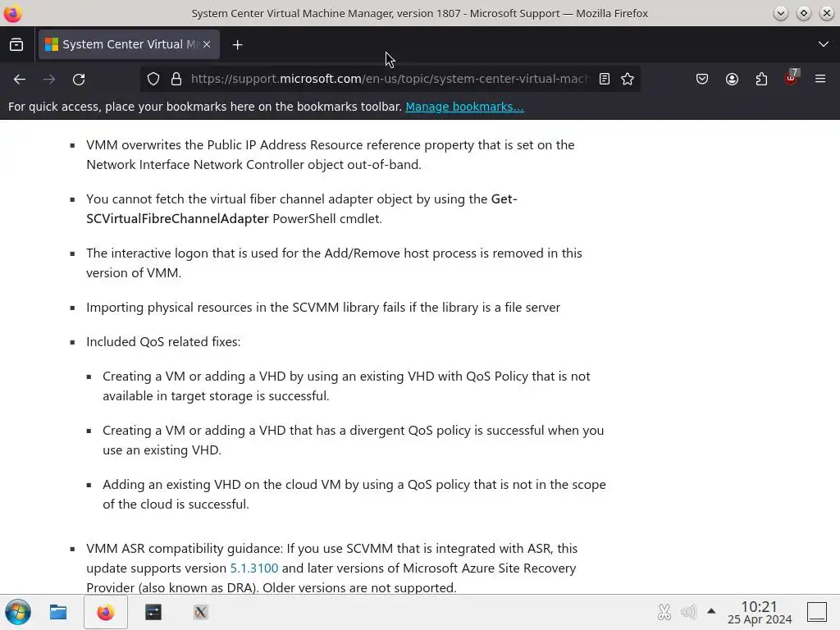Open the Save to Pocket icon

[x=702, y=80]
